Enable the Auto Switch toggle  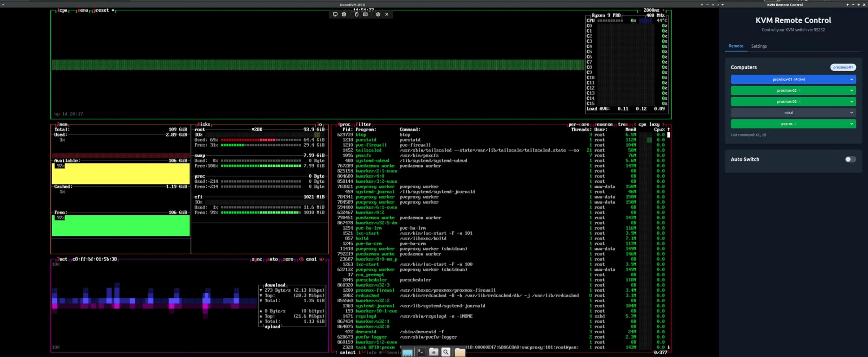[850, 159]
